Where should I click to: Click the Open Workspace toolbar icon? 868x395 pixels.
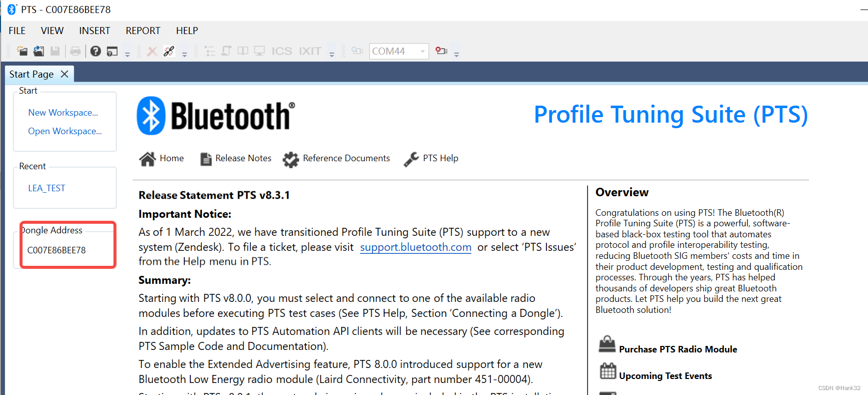[39, 51]
